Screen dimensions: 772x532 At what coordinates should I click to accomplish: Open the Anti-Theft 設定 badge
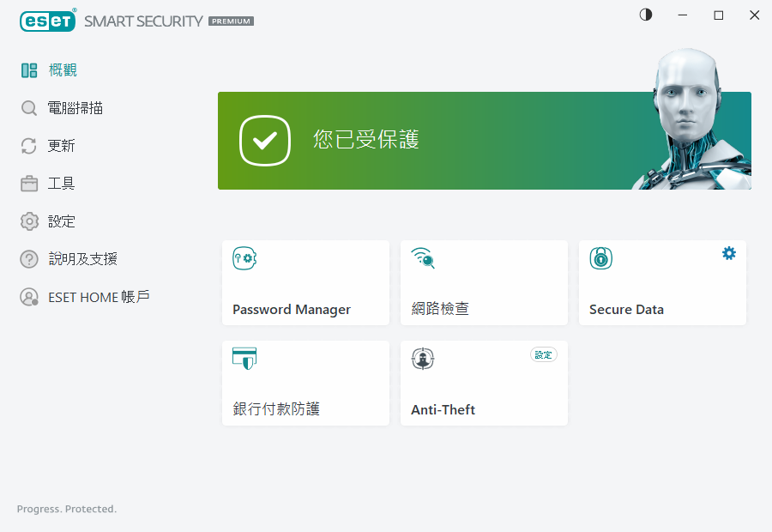click(x=543, y=354)
